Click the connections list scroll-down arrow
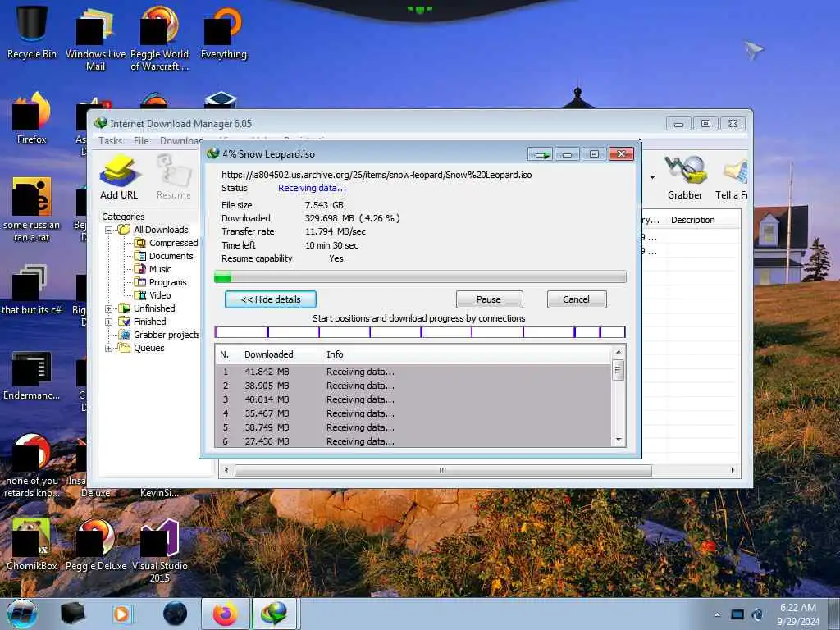This screenshot has height=630, width=840. (x=619, y=440)
